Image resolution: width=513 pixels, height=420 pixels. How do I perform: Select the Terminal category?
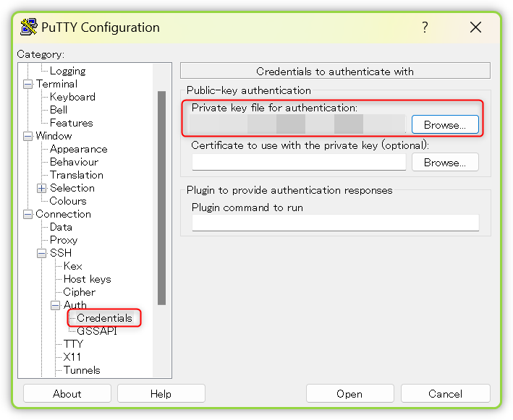coord(56,84)
